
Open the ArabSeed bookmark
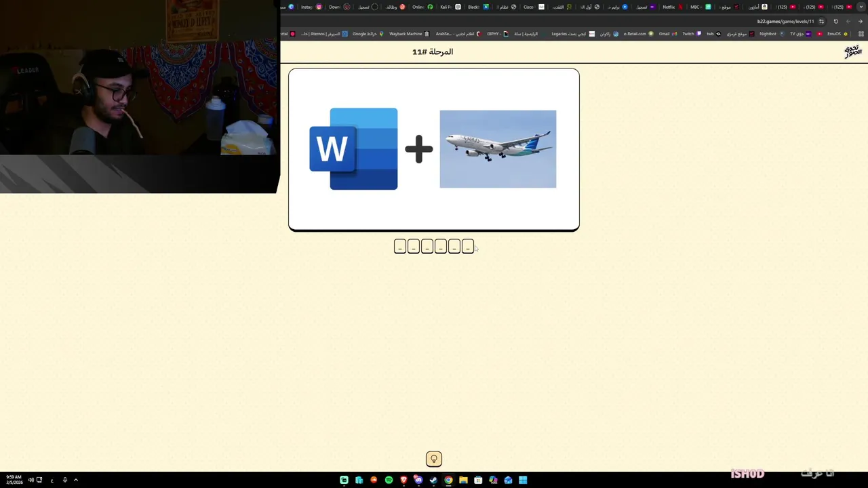point(459,34)
